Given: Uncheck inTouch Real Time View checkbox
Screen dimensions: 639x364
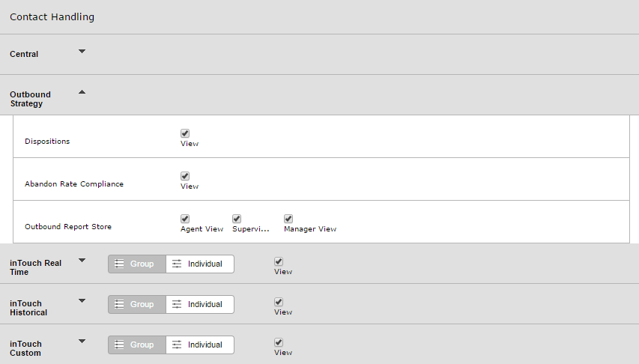Looking at the screenshot, I should [x=279, y=261].
